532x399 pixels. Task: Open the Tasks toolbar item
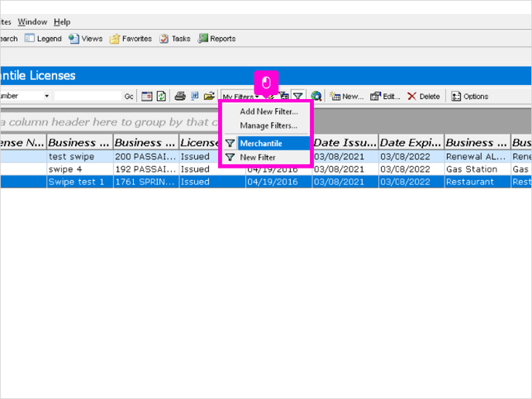point(175,39)
